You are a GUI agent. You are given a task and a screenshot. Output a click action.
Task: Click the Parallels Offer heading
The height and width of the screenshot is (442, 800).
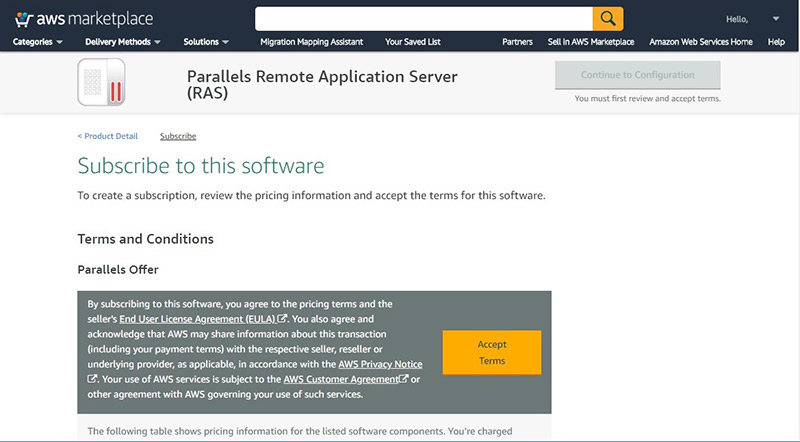[x=118, y=269]
